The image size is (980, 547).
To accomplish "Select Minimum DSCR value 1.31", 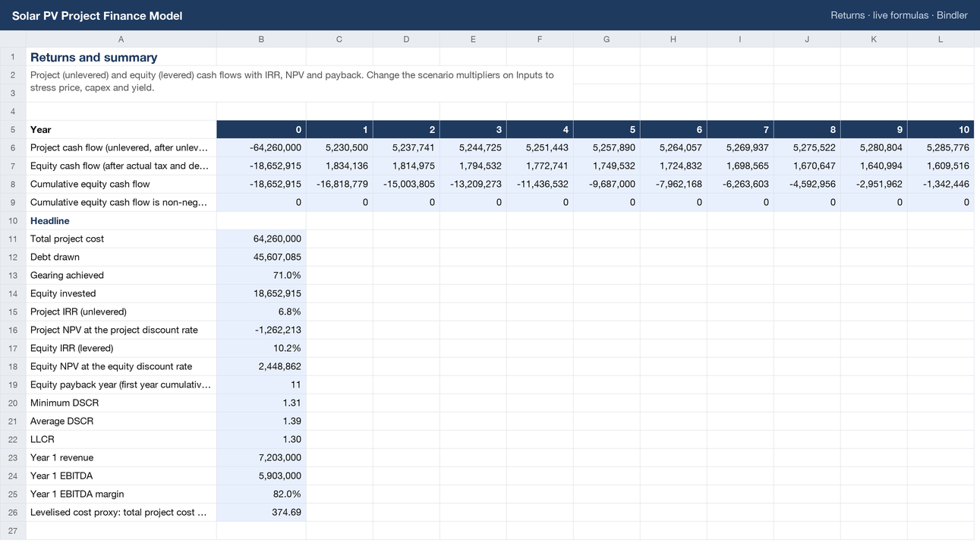I will pyautogui.click(x=261, y=403).
